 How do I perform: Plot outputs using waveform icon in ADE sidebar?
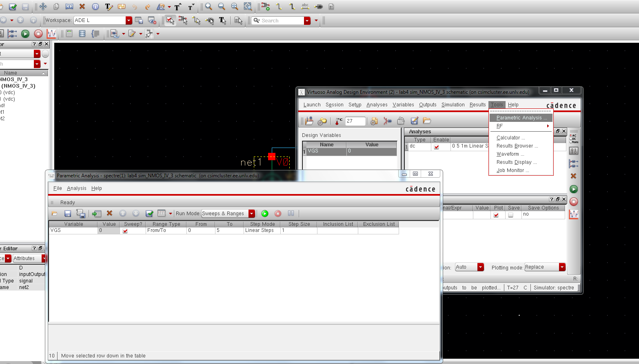click(574, 214)
